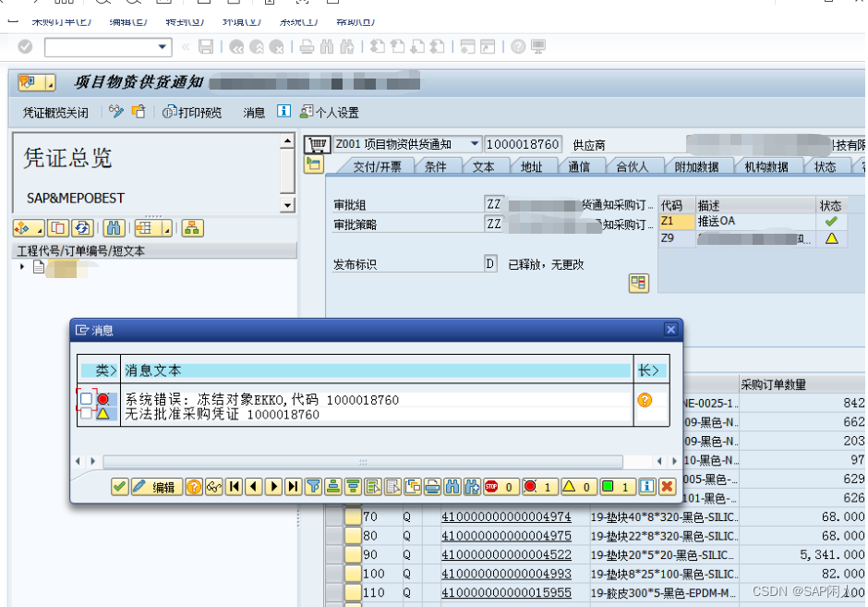This screenshot has height=607, width=868.
Task: Go to next message with right arrow icon
Action: [x=273, y=487]
